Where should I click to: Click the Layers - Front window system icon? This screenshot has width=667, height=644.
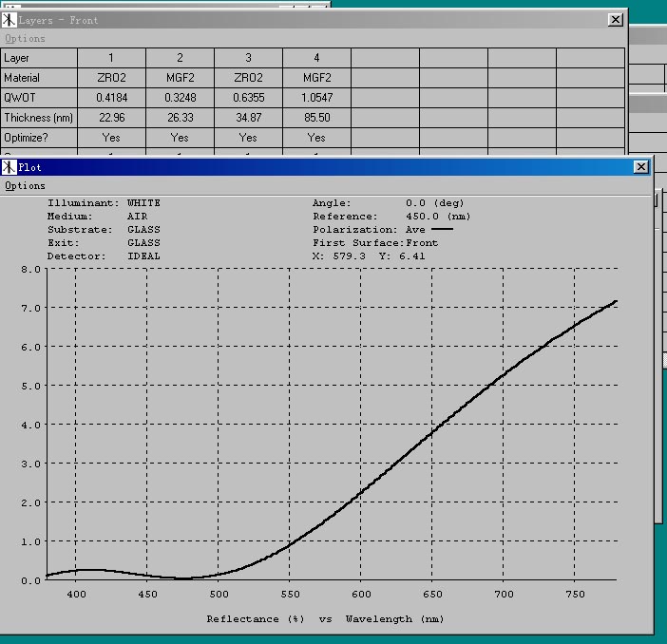click(9, 20)
